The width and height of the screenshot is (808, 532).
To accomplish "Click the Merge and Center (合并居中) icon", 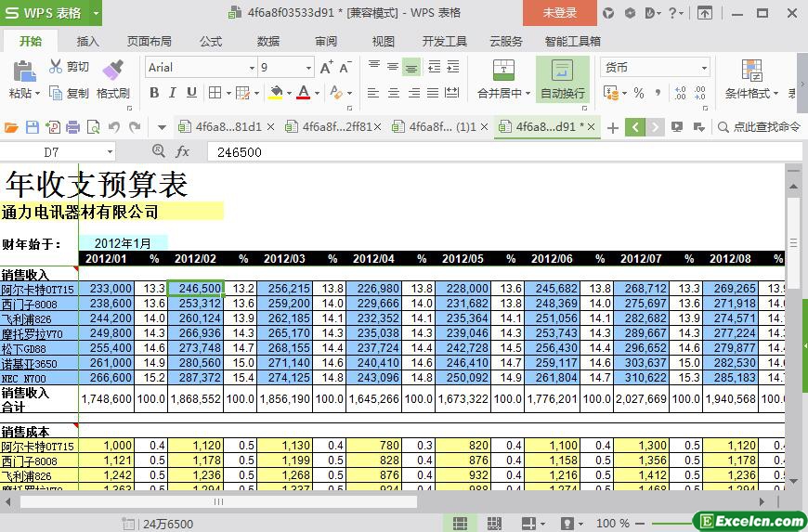I will click(502, 71).
